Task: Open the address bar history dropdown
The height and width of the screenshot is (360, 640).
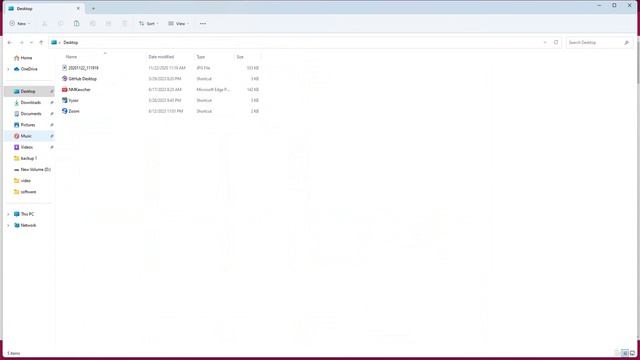Action: [x=545, y=42]
